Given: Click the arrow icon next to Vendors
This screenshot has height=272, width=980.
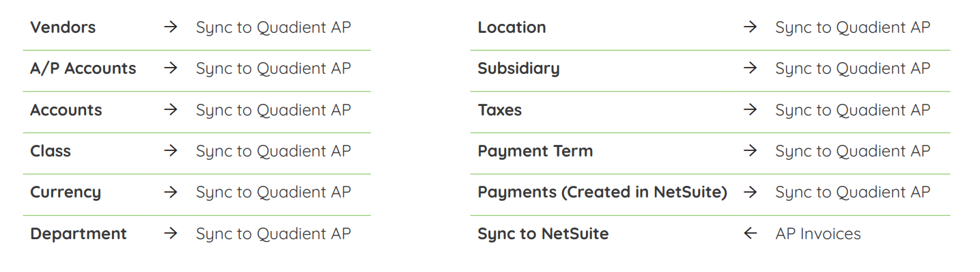Looking at the screenshot, I should [171, 27].
